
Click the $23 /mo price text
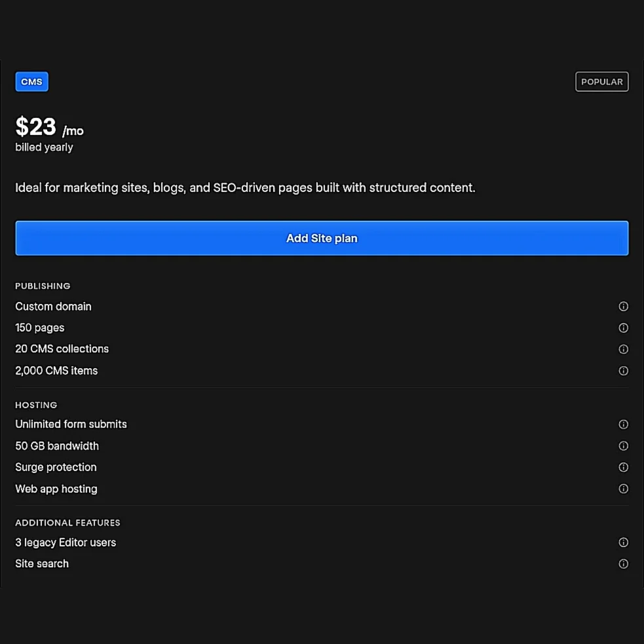click(x=49, y=127)
